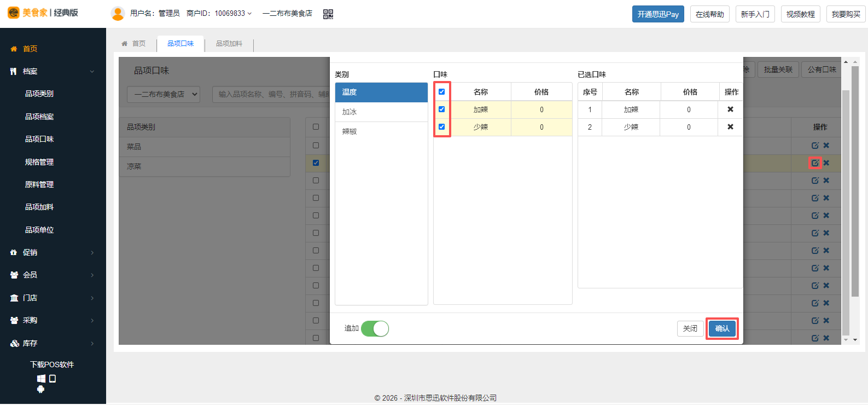Click the 公有口味 button
868x405 pixels.
(x=822, y=70)
